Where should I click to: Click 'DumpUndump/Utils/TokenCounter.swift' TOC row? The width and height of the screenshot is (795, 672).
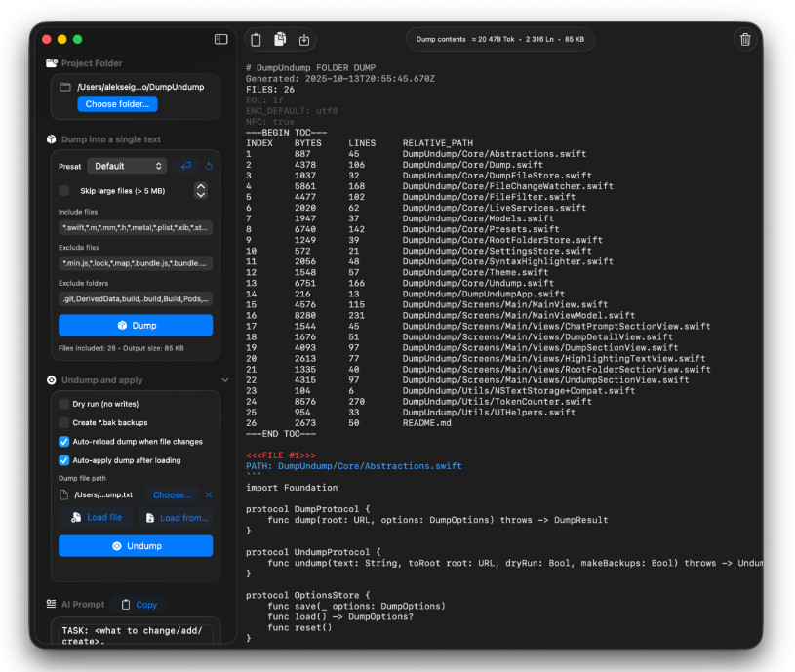pyautogui.click(x=497, y=402)
